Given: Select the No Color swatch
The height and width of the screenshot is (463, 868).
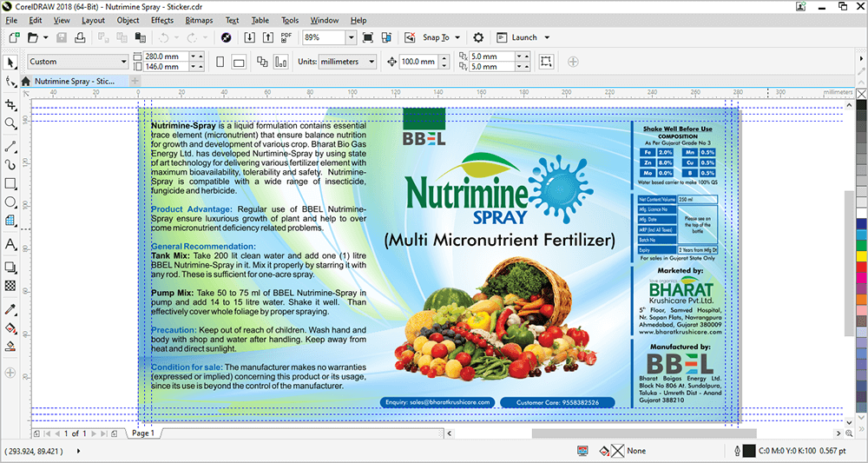Looking at the screenshot, I should point(862,95).
